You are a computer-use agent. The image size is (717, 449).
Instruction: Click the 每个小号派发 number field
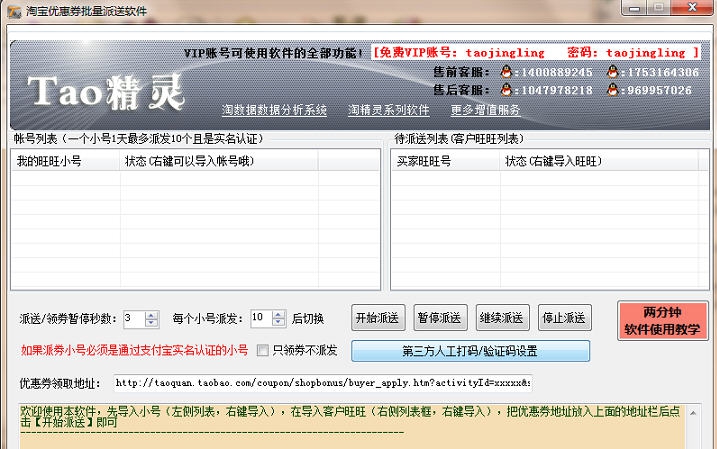point(261,319)
